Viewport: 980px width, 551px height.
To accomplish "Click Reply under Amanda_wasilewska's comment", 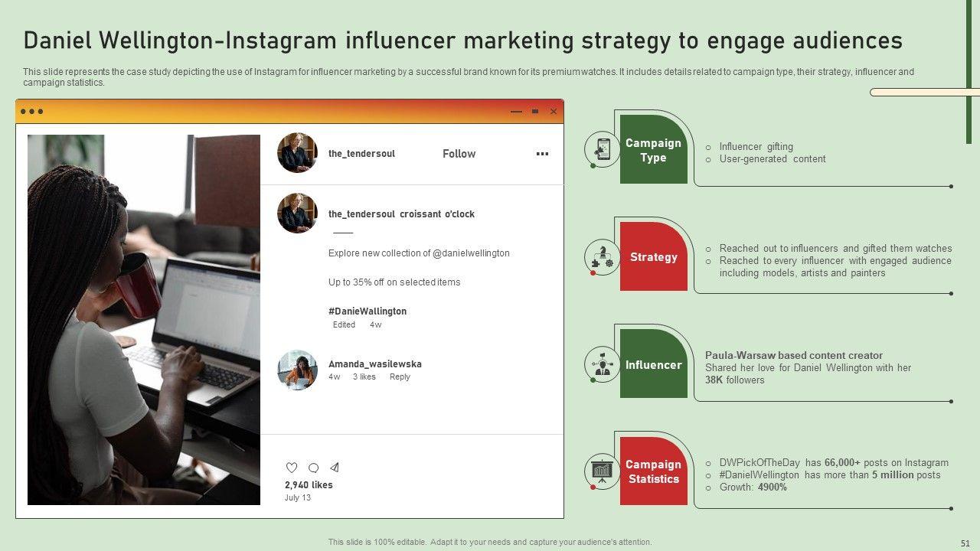I will tap(400, 377).
